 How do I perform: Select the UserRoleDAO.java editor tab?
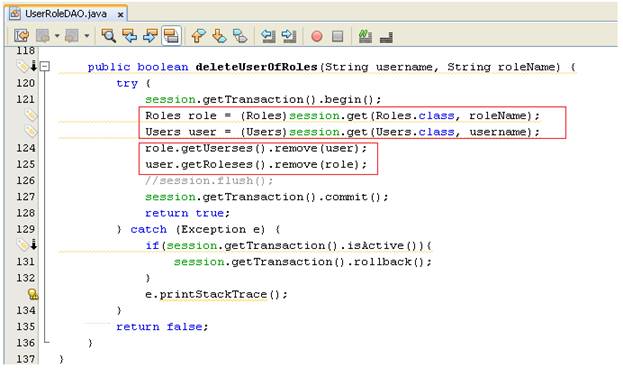[66, 14]
